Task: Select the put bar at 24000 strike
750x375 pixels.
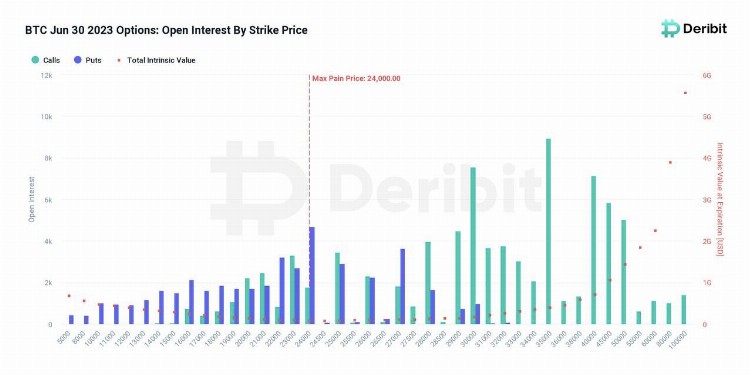Action: 312,276
